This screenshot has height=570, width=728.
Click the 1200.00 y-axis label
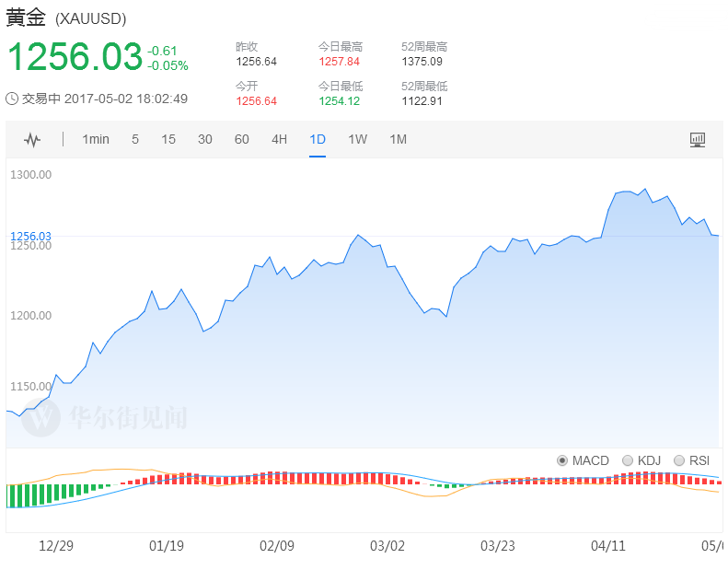tap(30, 316)
